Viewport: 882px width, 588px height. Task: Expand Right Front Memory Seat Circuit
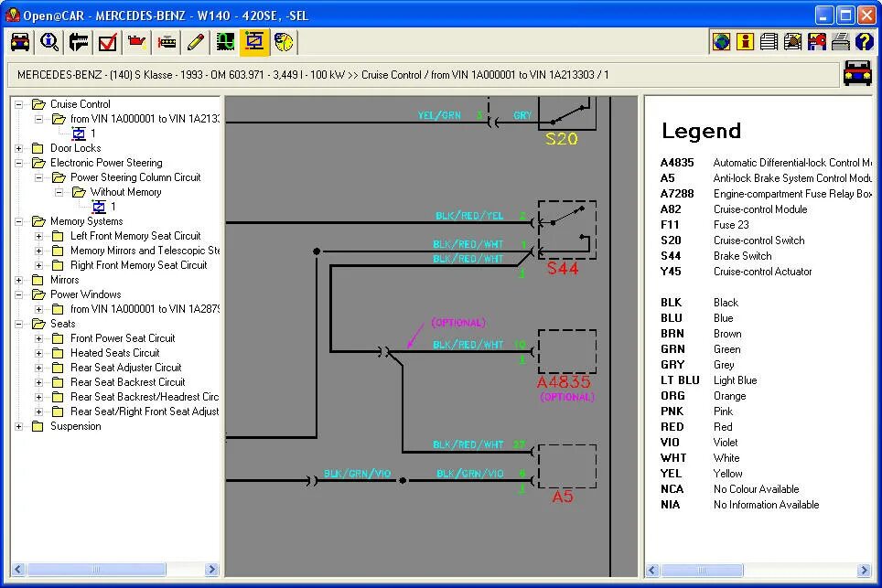point(38,265)
